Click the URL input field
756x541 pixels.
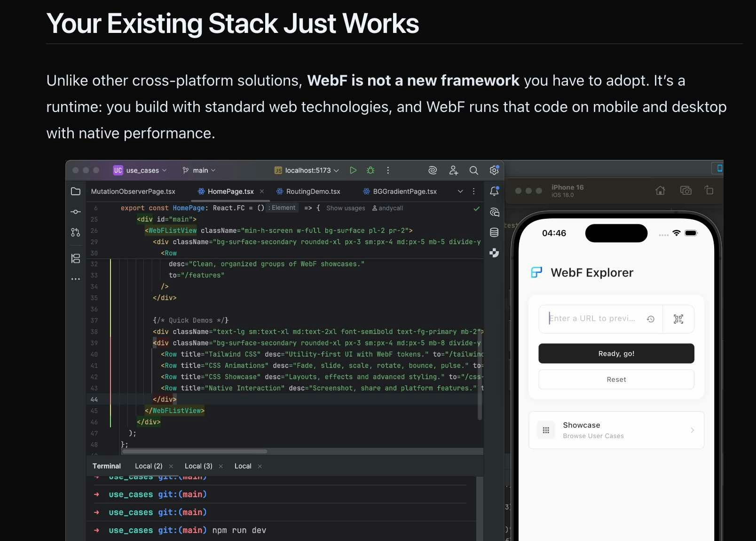point(600,319)
